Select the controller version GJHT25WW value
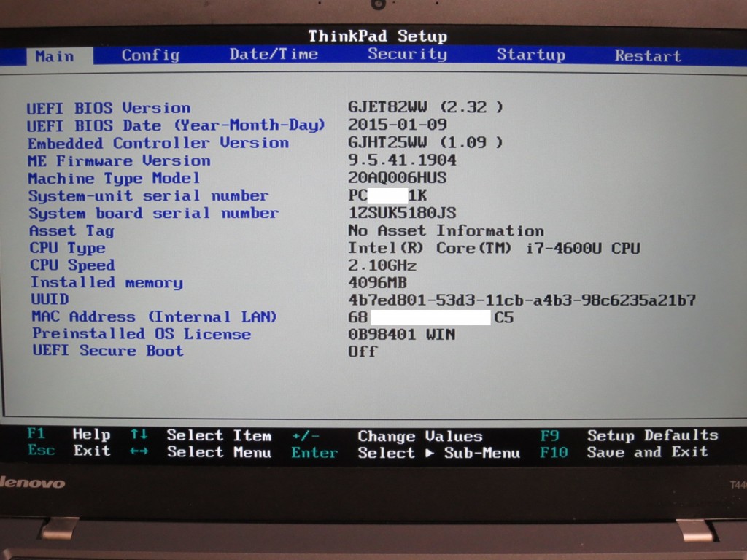 (425, 142)
